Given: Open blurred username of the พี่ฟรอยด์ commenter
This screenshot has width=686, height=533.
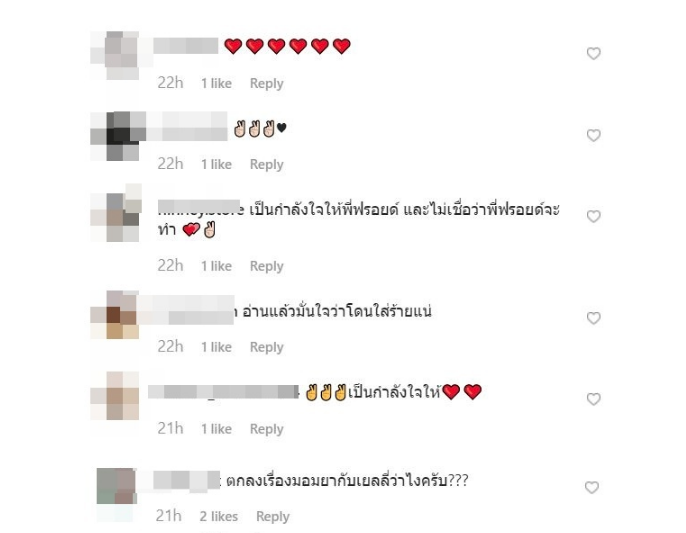Looking at the screenshot, I should [x=199, y=208].
